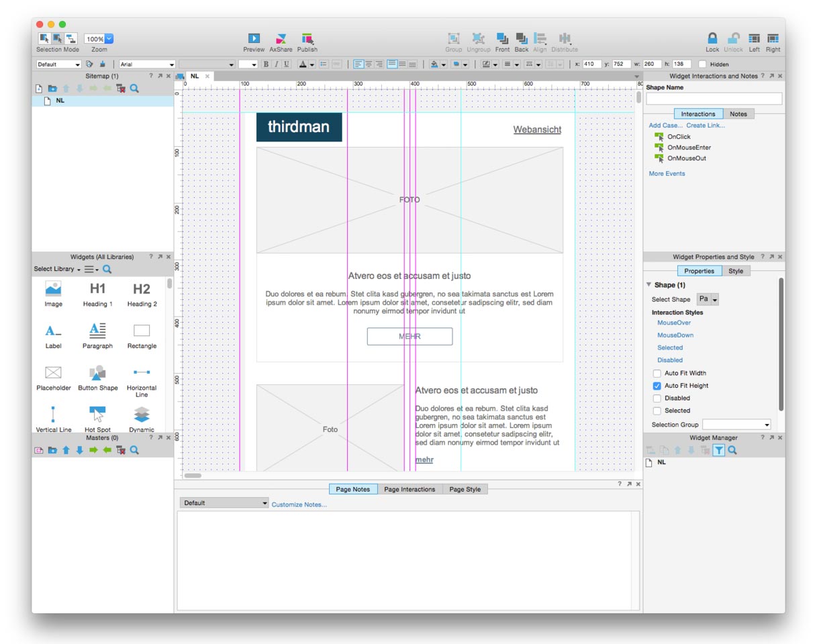Open AxShare from the toolbar
This screenshot has height=644, width=817.
(281, 39)
